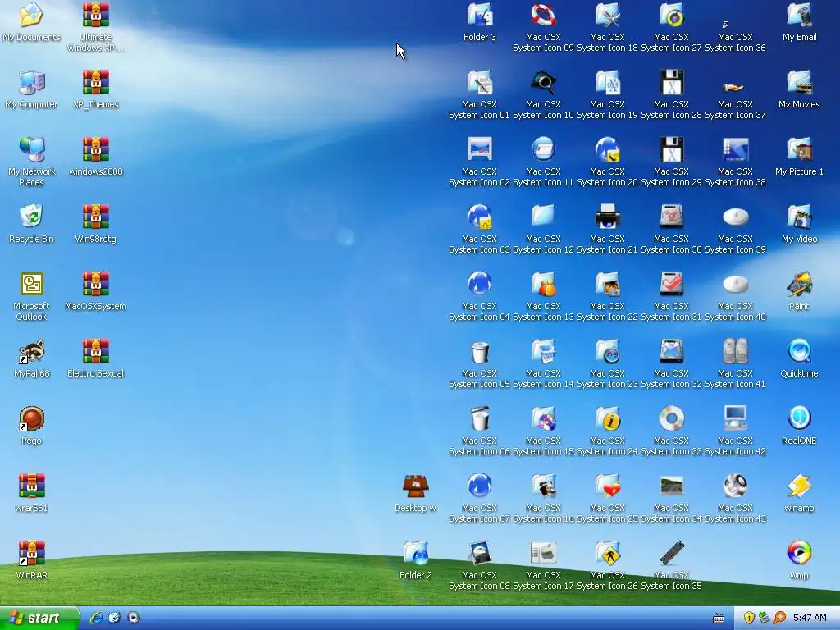The width and height of the screenshot is (840, 630).
Task: Open the Start menu button
Action: (39, 619)
